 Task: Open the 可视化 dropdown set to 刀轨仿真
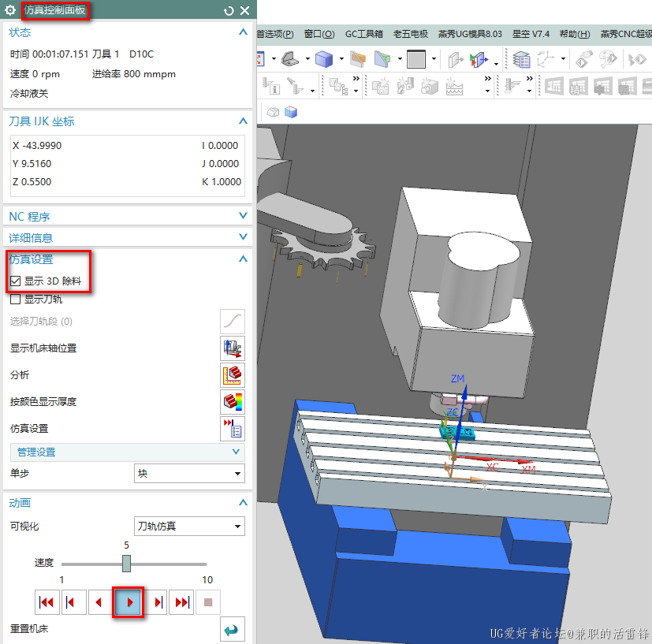[x=189, y=527]
